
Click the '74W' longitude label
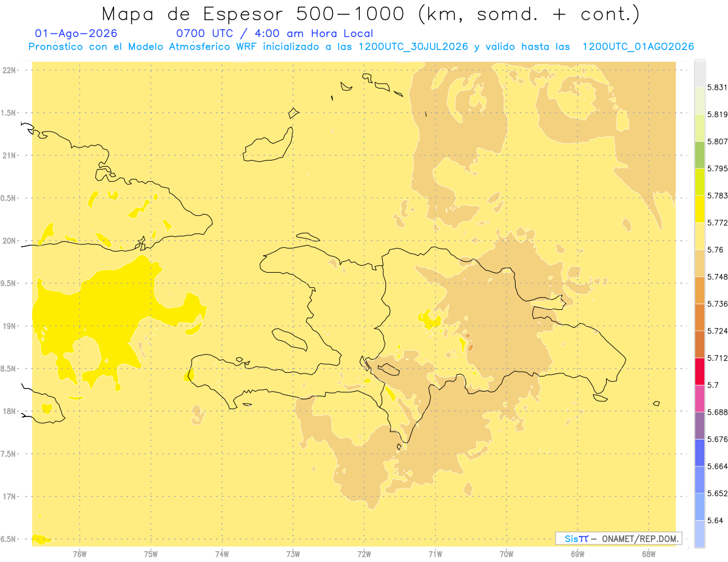click(221, 554)
